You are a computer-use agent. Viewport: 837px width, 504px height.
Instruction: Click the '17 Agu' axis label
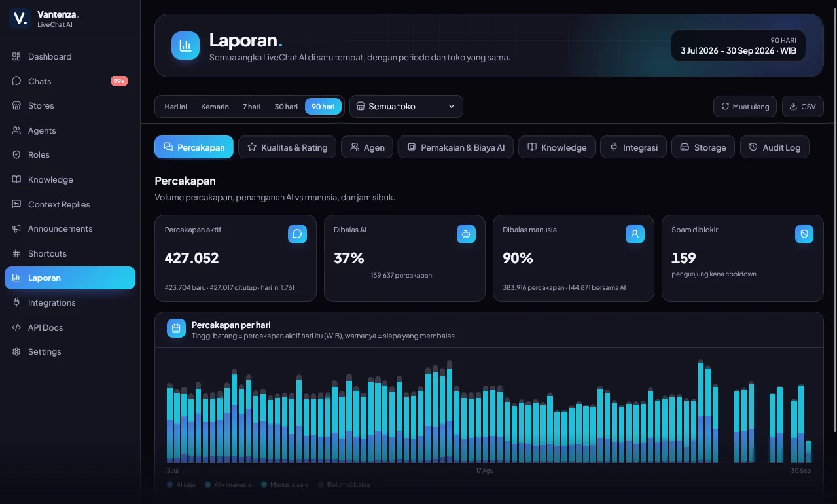tap(485, 471)
